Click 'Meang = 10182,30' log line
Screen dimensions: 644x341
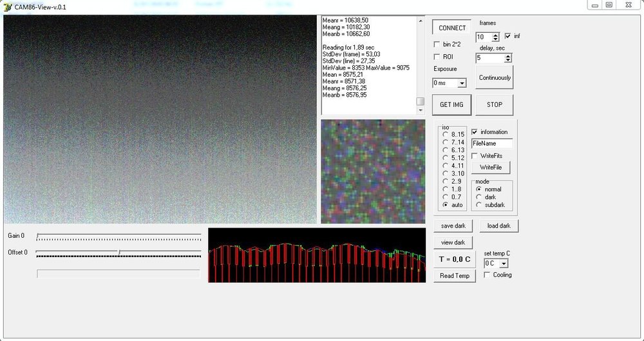click(346, 27)
